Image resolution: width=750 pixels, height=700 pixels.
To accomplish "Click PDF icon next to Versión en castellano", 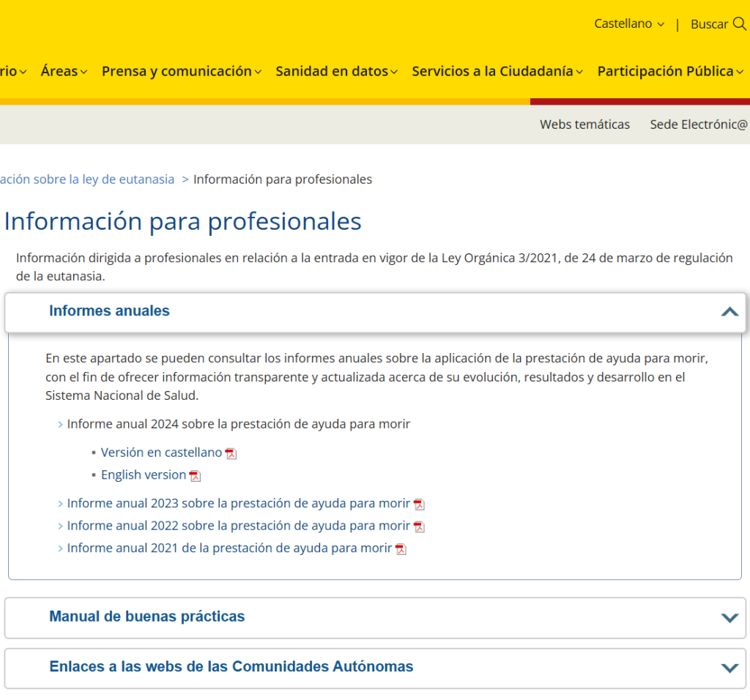I will (x=231, y=453).
